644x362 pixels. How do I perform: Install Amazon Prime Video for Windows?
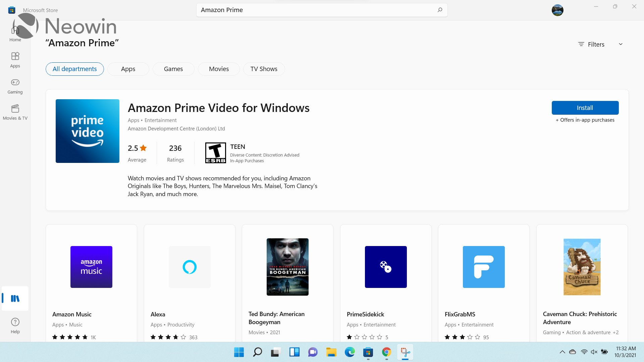[x=585, y=108]
